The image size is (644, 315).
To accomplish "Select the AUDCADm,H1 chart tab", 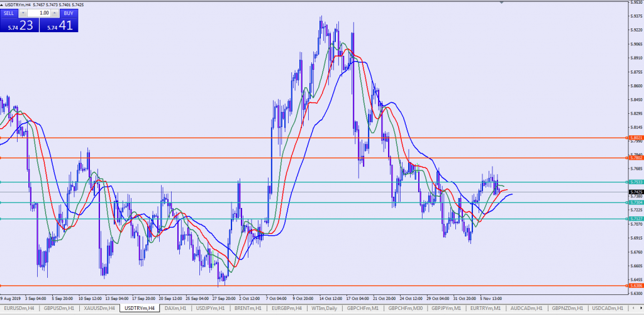I will (526, 309).
